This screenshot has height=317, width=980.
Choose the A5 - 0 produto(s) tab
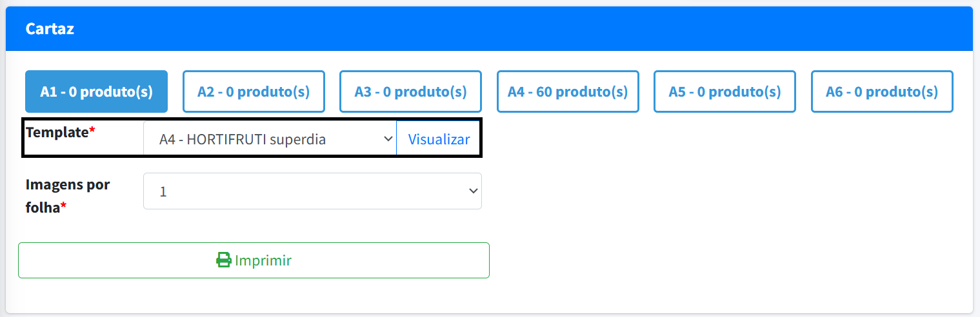[725, 91]
